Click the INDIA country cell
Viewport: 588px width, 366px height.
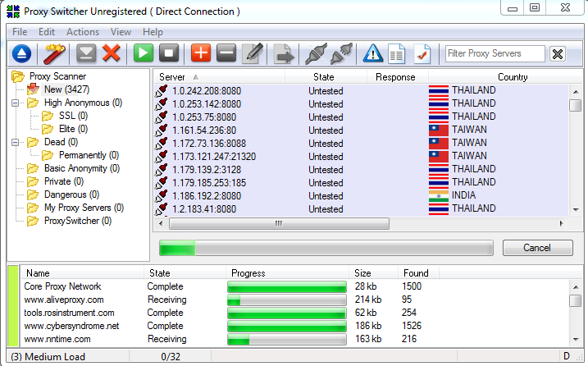pos(463,195)
